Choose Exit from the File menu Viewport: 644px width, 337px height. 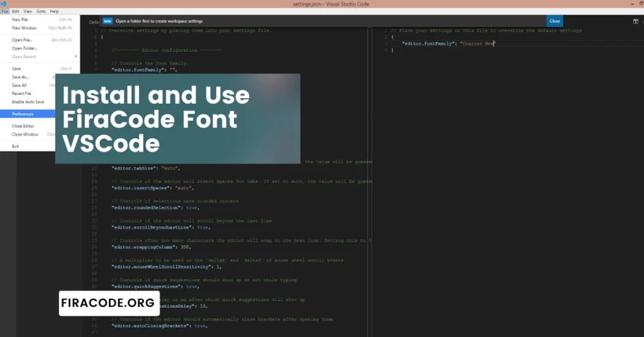tap(28, 146)
